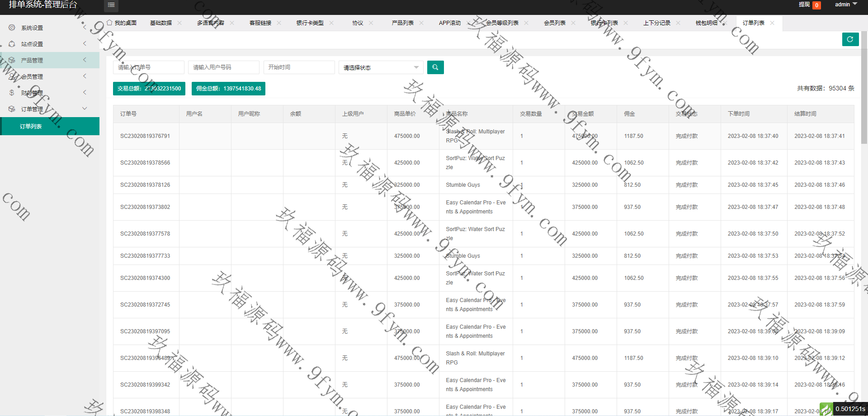Screen dimensions: 868x416
Task: Click the 系统设置 gear icon
Action: tap(12, 28)
